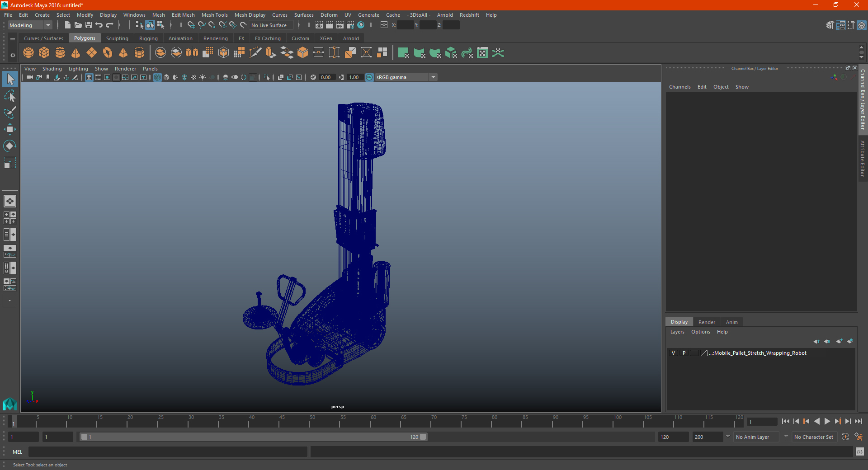868x470 pixels.
Task: Toggle the resolution gate viewport button
Action: 107,78
